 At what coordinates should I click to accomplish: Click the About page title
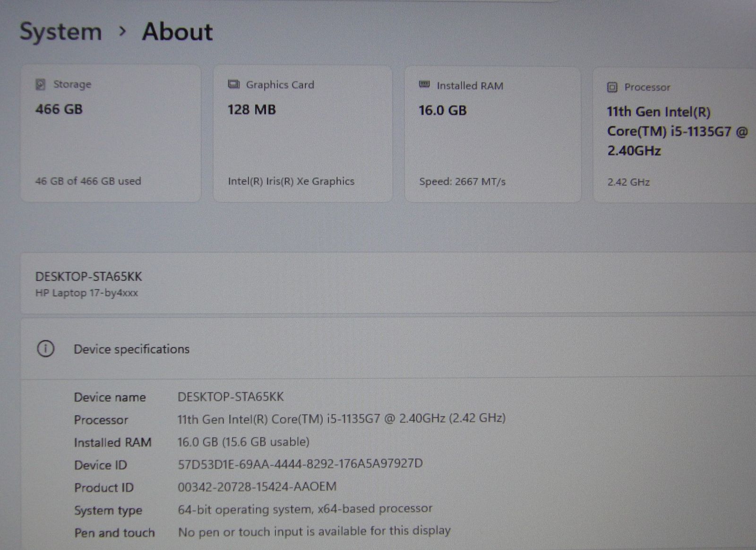coord(177,32)
